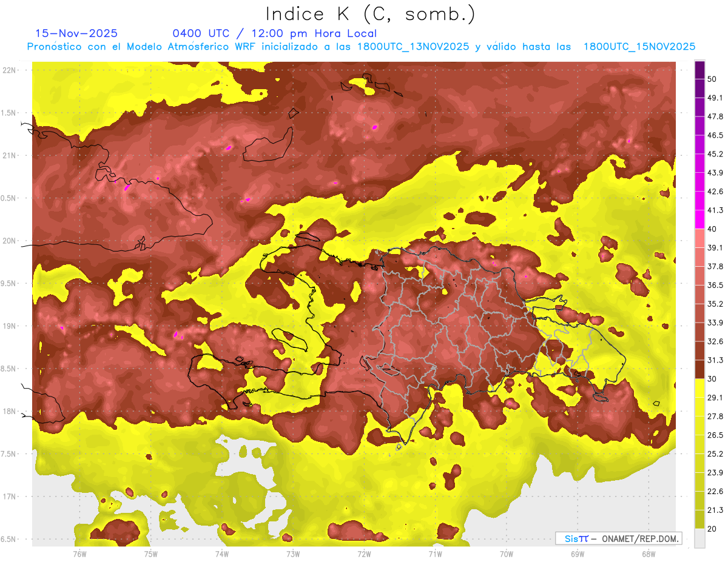Click the colorbar value label 50

712,79
